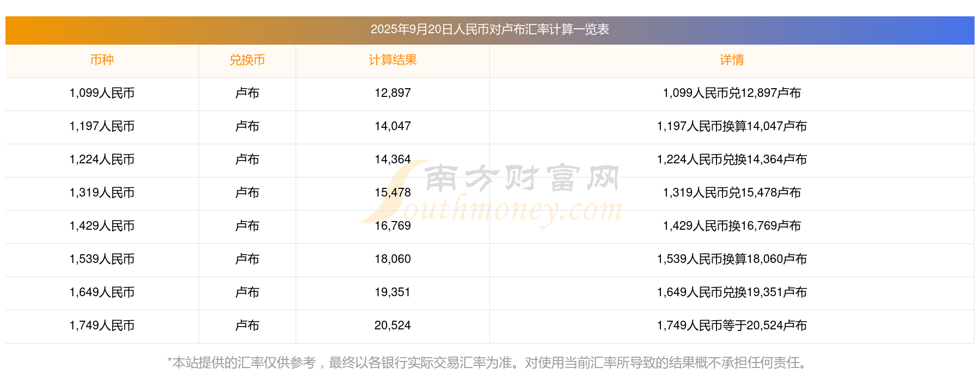The image size is (980, 392).
Task: Select the cell '1,429人民币'
Action: [x=102, y=226]
